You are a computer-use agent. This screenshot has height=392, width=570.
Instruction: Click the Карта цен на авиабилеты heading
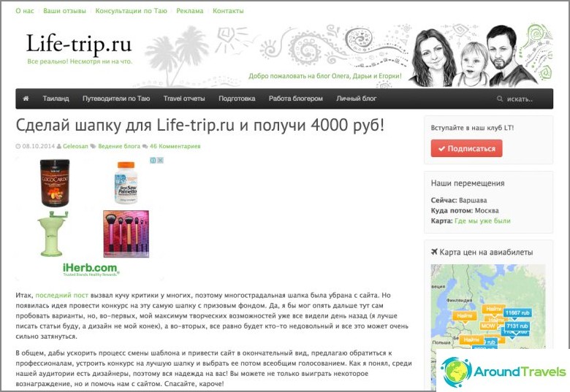(486, 252)
